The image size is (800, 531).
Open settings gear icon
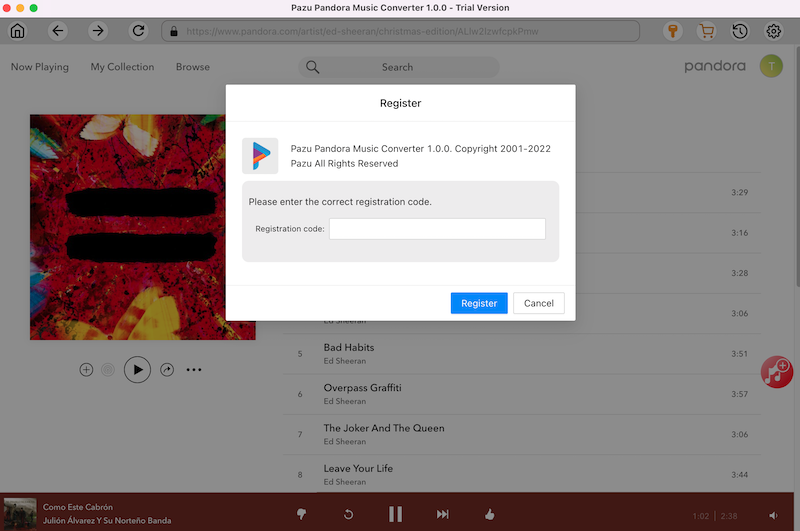click(773, 31)
